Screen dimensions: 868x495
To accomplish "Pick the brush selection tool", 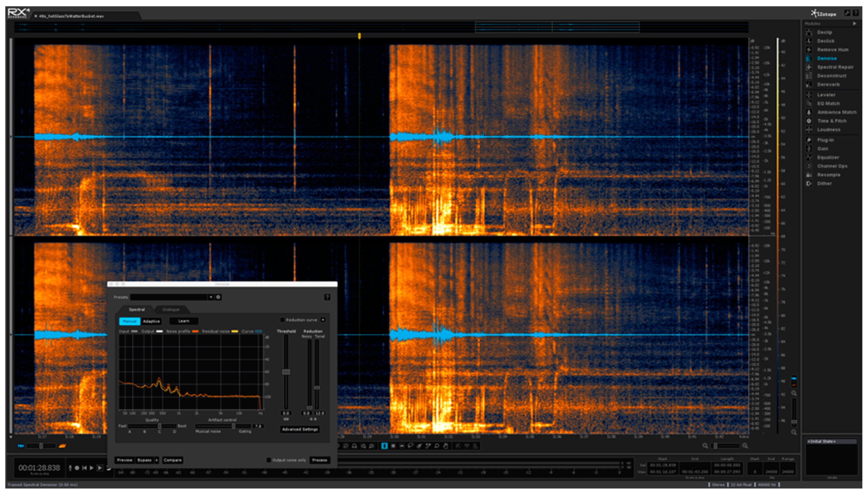I will tap(419, 446).
